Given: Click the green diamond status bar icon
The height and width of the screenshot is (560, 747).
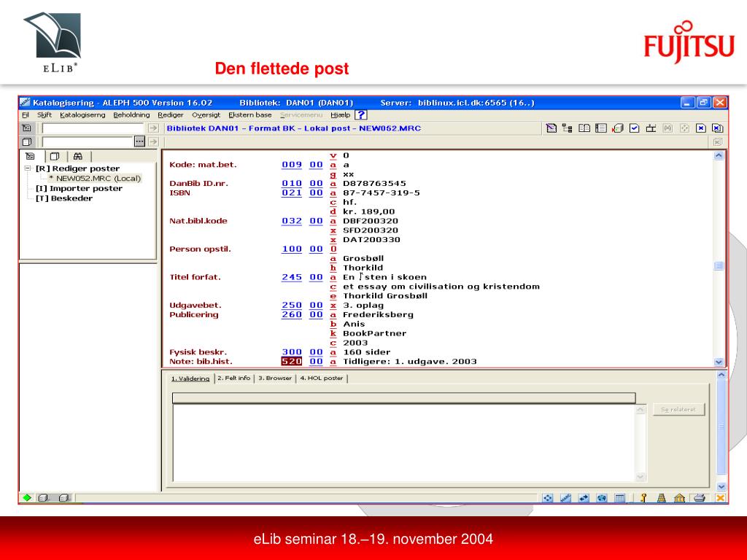Looking at the screenshot, I should click(27, 497).
